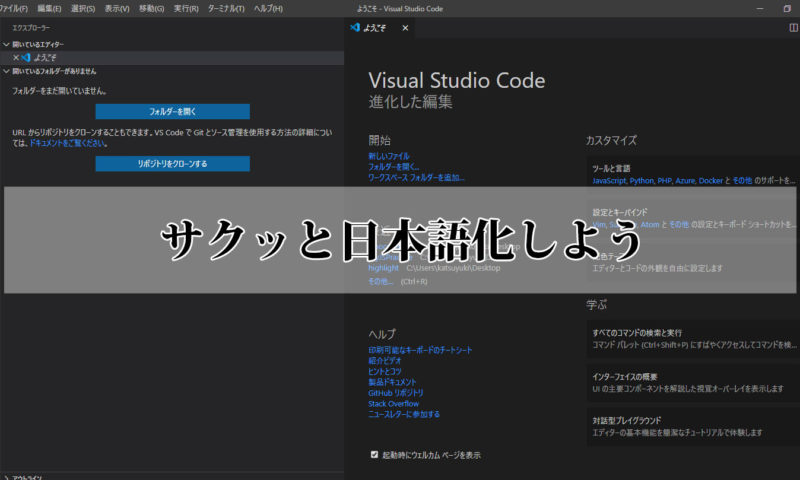Click the VS Code icon on the ようこそ tab
Viewport: 800px width, 480px height.
tap(355, 28)
